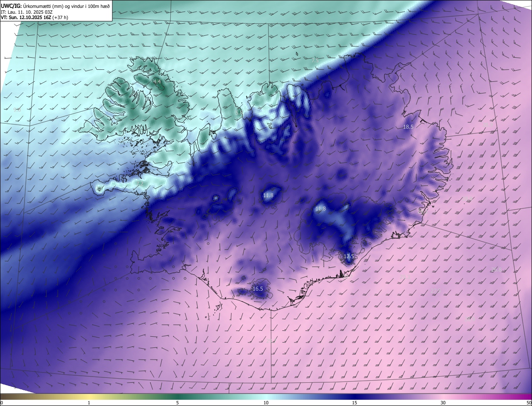Click the 16.5 value on the southern glacier
Screen dimensions: 532x406
(x=258, y=289)
